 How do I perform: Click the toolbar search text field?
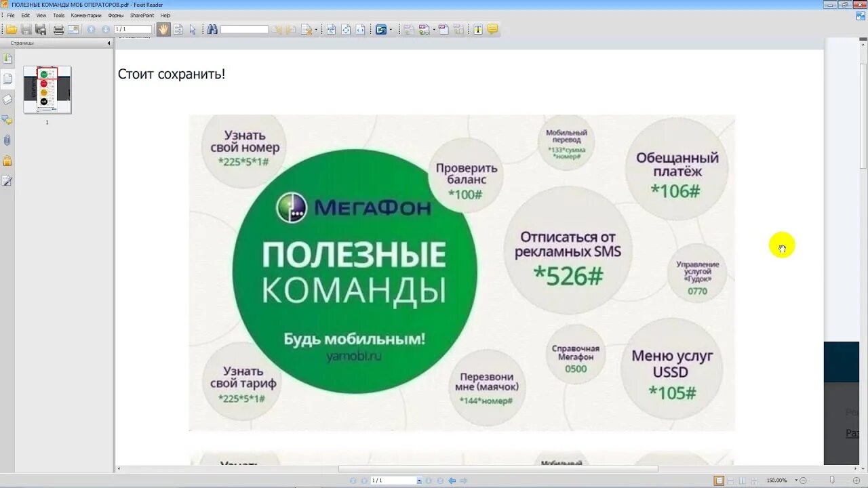point(244,29)
